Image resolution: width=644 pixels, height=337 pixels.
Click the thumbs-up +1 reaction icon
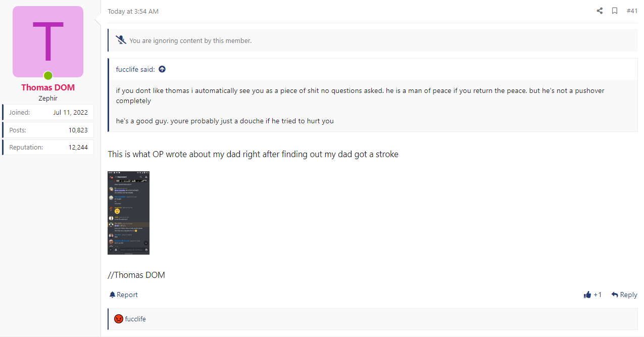click(x=587, y=295)
